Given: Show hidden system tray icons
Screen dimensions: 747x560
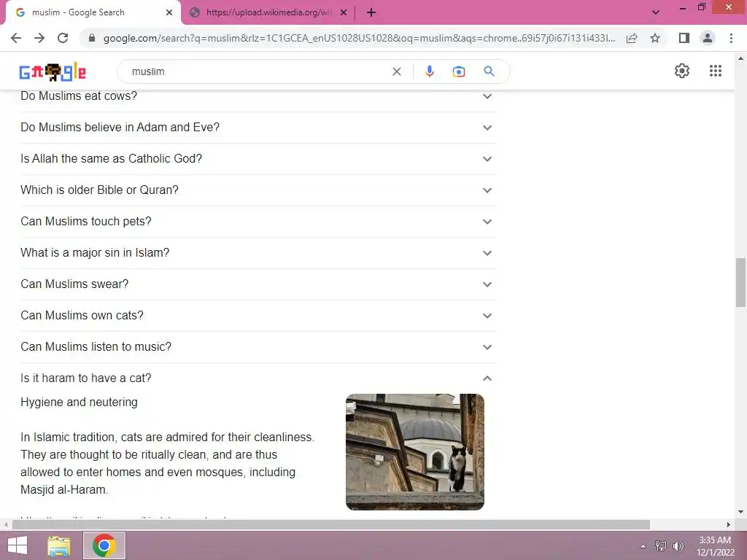Looking at the screenshot, I should 643,546.
